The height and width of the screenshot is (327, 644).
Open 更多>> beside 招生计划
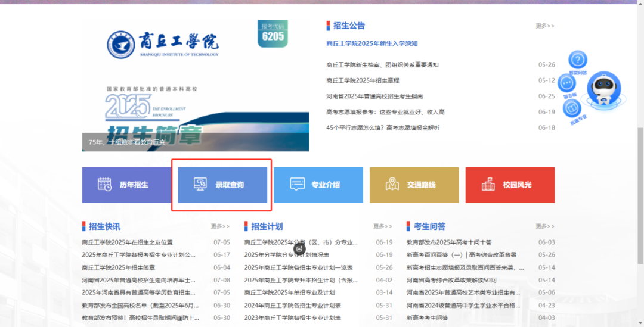click(x=382, y=226)
